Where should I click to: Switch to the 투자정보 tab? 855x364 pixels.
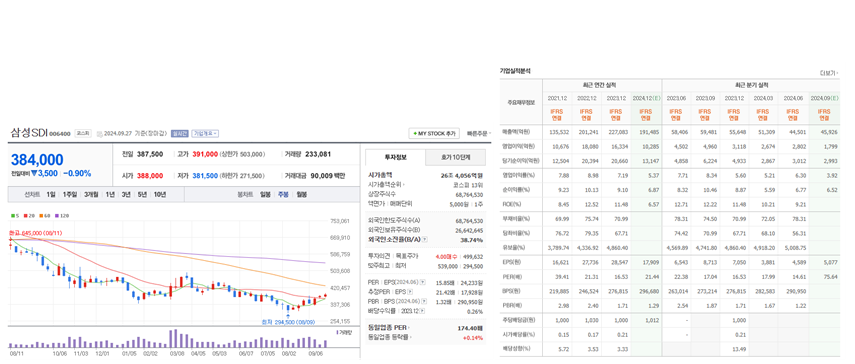[395, 157]
